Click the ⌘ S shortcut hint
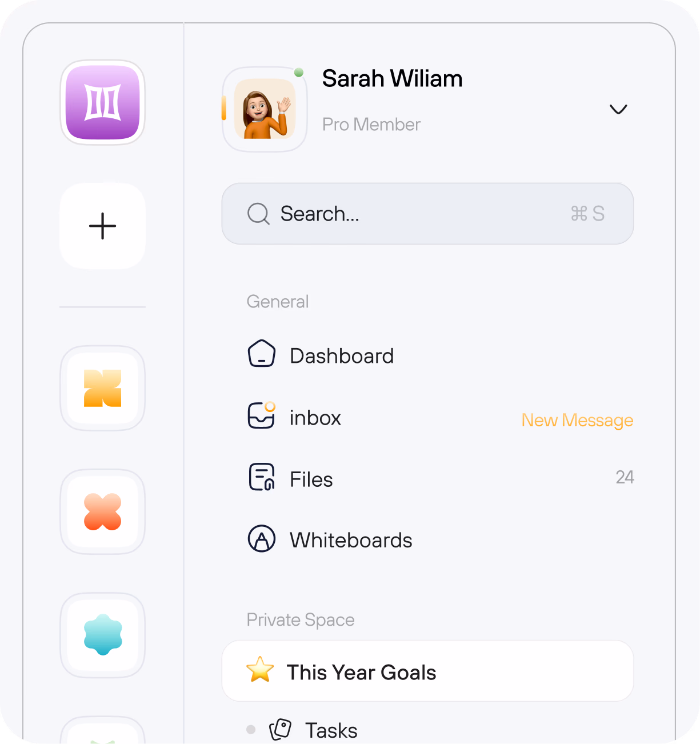 587,214
